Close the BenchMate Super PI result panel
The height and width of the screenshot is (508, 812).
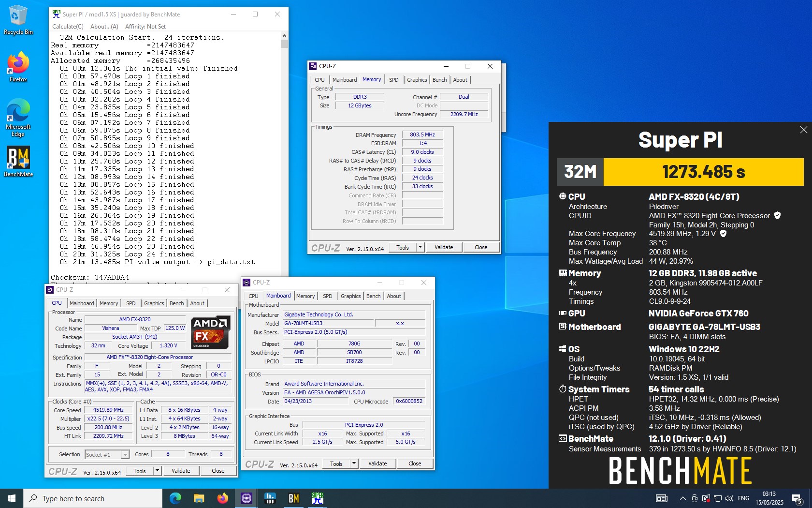tap(803, 130)
